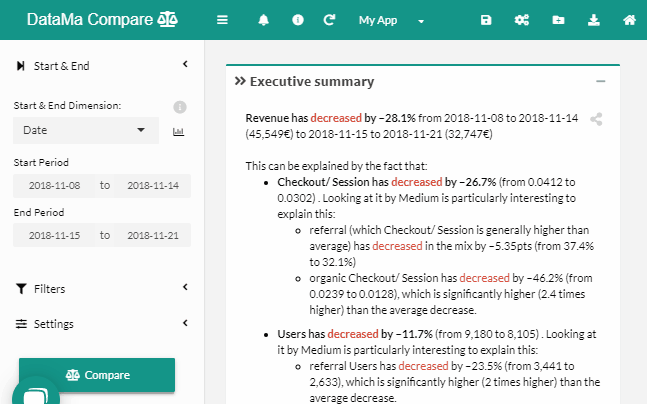Expand the Filters section
The image size is (647, 404).
click(185, 287)
